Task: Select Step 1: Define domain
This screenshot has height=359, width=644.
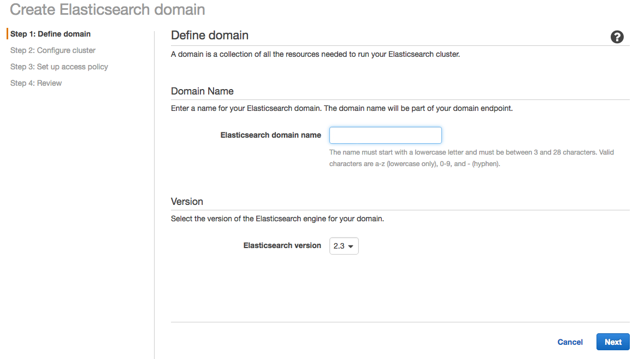Action: point(50,34)
